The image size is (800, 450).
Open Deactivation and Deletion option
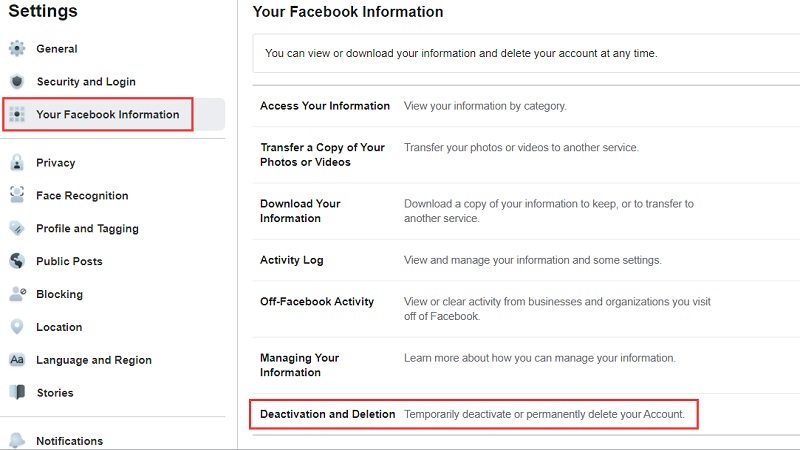328,414
